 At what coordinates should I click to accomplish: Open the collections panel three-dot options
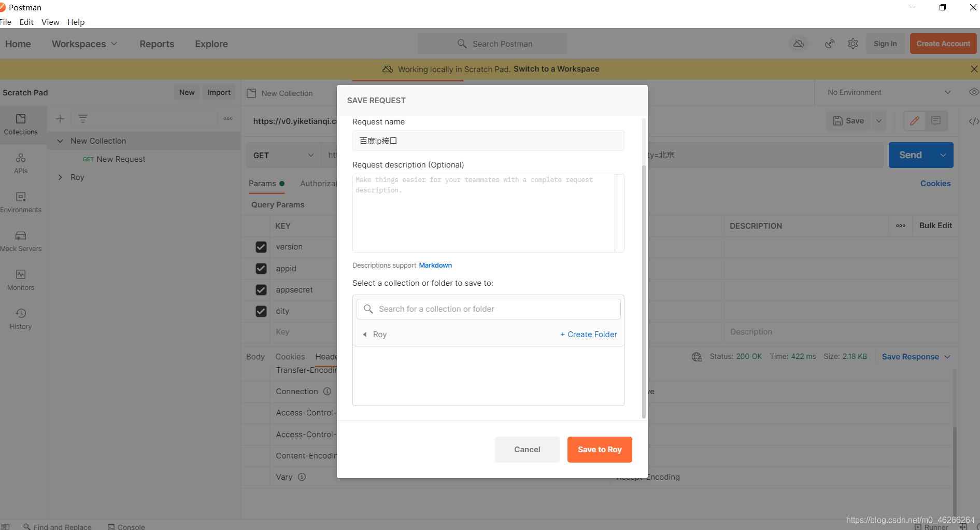(x=228, y=119)
